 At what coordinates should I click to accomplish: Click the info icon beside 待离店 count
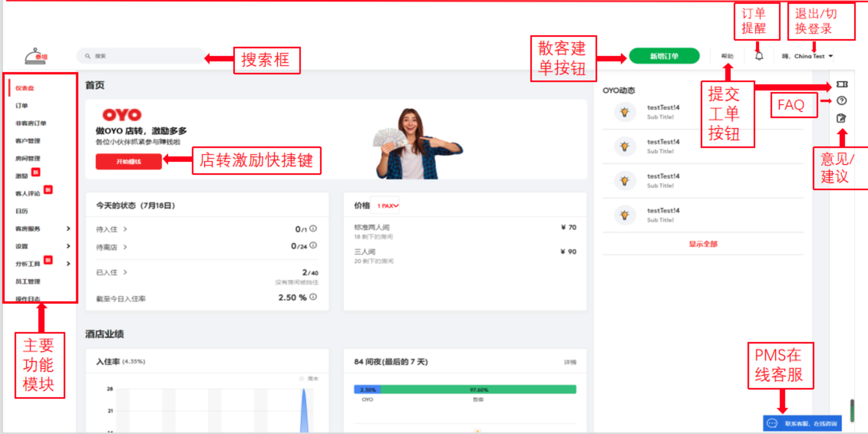pos(314,245)
